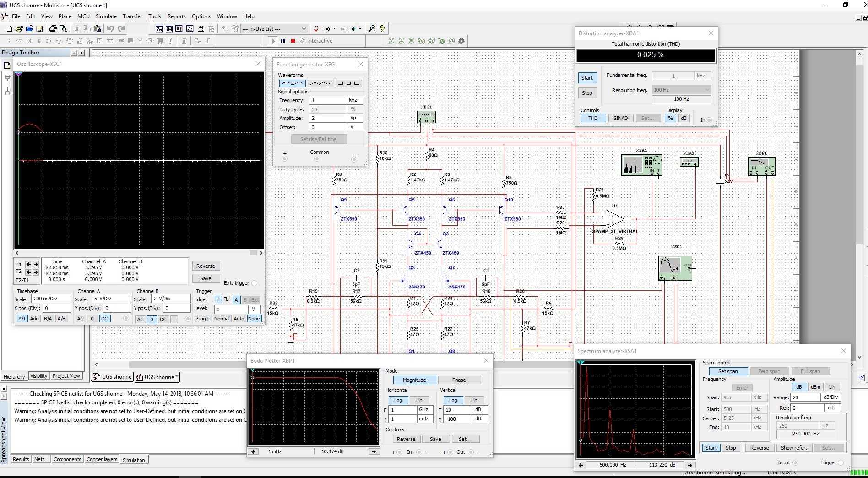Select triangle waveform in Function generator

point(320,83)
